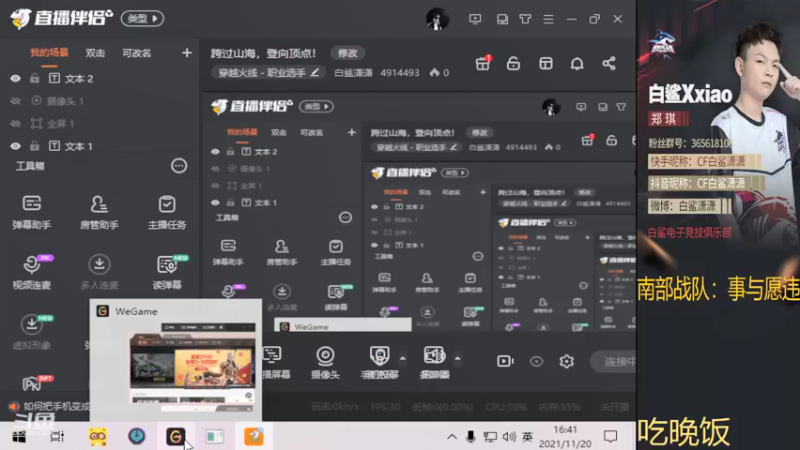Screen dimensions: 800x450
Task: Toggle the eye preview icon in the bottom bar
Action: pyautogui.click(x=536, y=361)
